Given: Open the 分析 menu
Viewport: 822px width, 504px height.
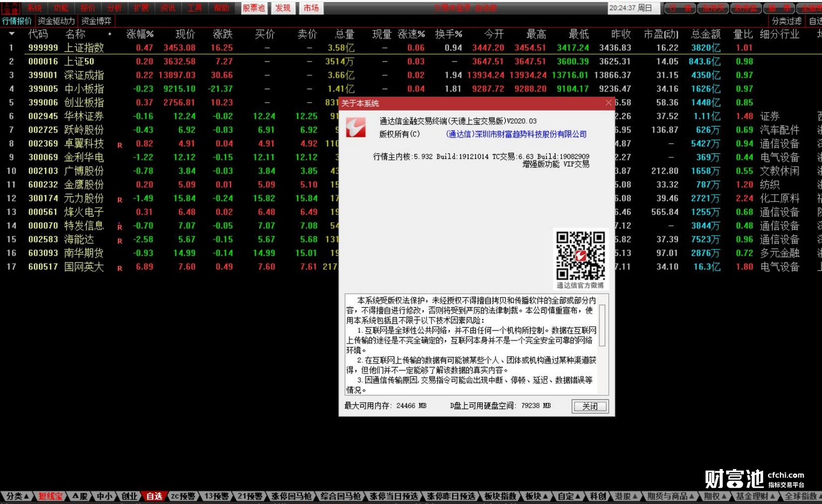Looking at the screenshot, I should pyautogui.click(x=114, y=8).
